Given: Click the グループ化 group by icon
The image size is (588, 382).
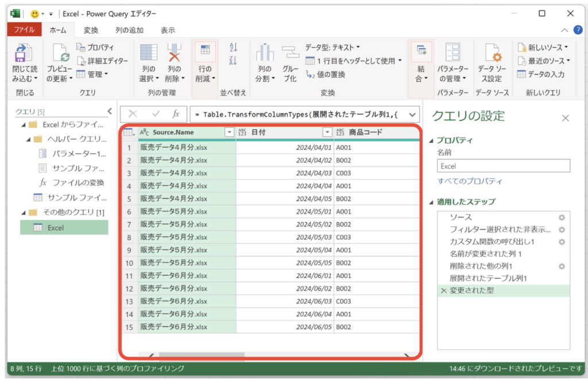Looking at the screenshot, I should (291, 53).
